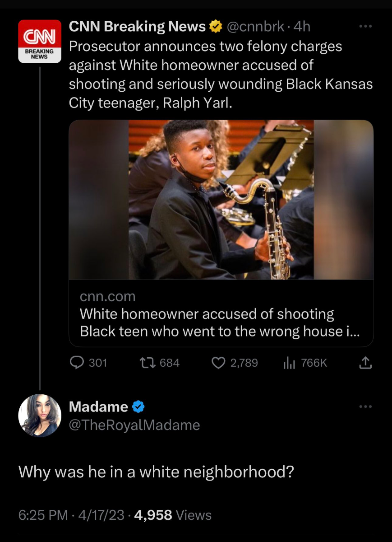
Task: Click the gold verified badge beside CNN Breaking News
Action: (x=216, y=28)
